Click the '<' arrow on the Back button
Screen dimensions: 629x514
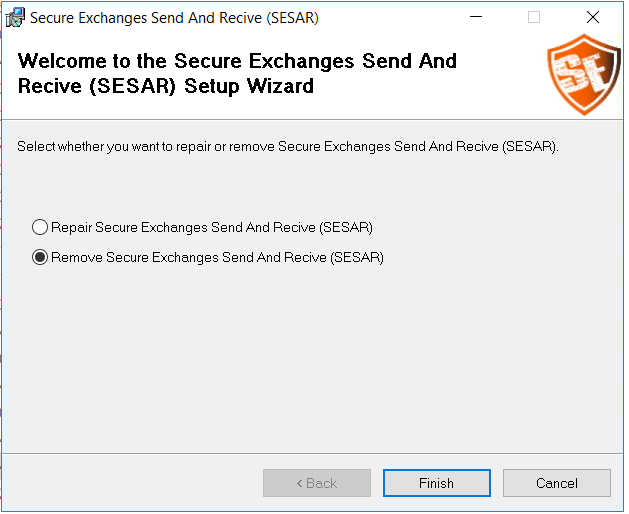pos(299,484)
